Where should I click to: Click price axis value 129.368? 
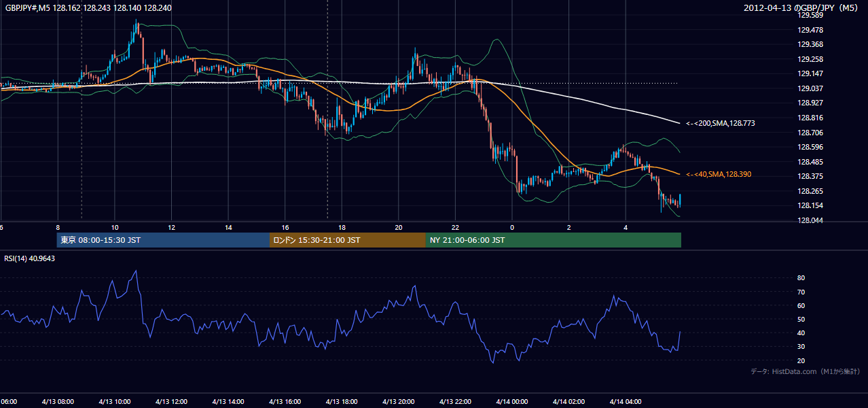coord(810,45)
